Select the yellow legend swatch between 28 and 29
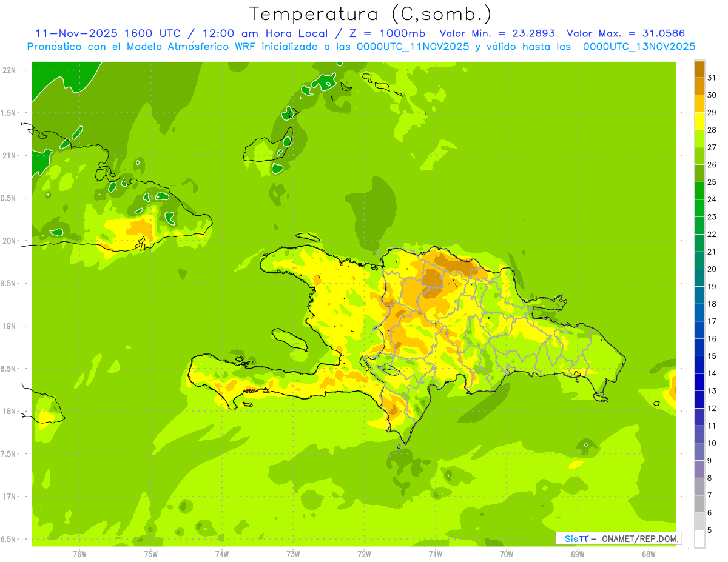Viewport: 728px width, 562px height. [699, 121]
